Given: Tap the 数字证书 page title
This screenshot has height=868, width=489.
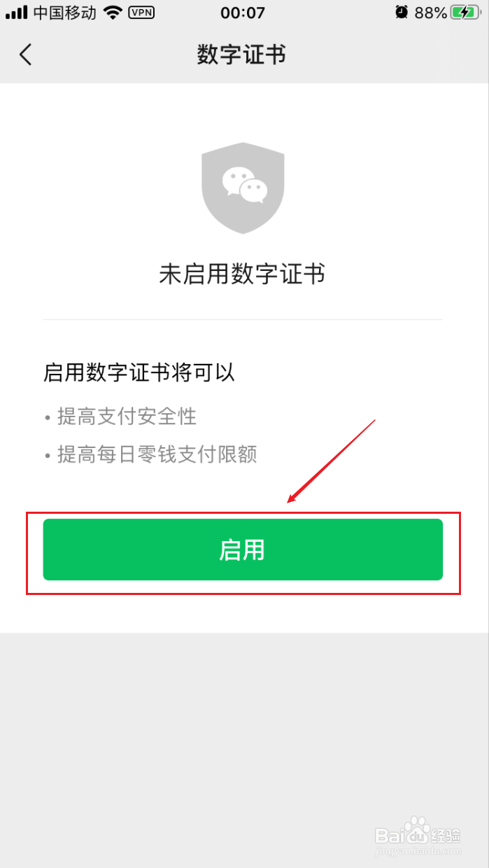Looking at the screenshot, I should click(x=241, y=54).
